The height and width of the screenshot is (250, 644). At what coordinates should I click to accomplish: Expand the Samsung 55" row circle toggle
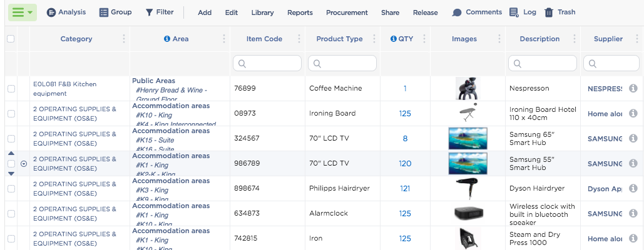tap(24, 164)
